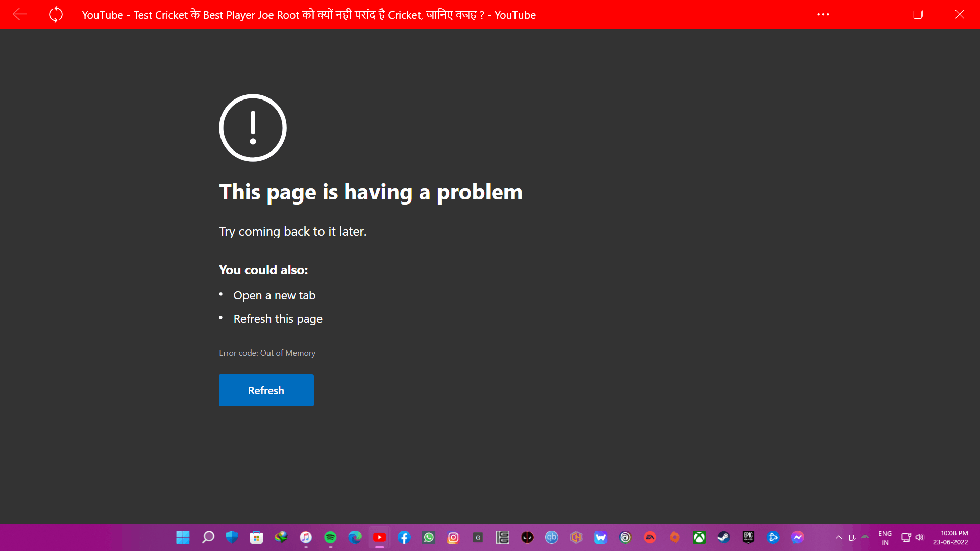
Task: Open the Xbox app icon
Action: click(699, 537)
